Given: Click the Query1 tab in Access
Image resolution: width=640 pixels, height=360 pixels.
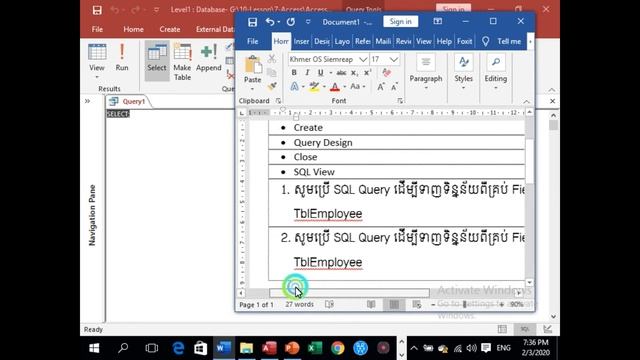Looking at the screenshot, I should point(129,102).
